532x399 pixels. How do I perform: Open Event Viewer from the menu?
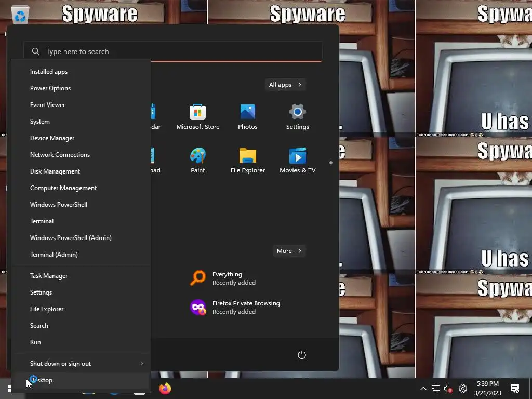coord(82,105)
